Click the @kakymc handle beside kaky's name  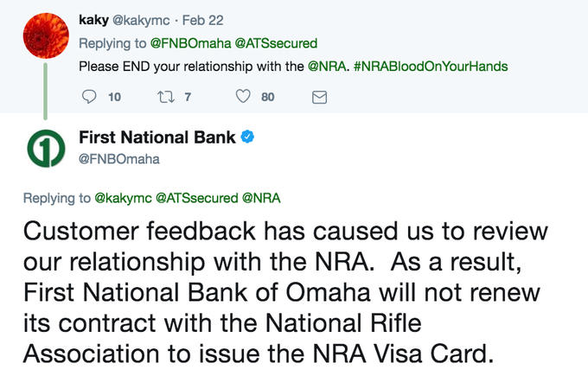tap(141, 21)
